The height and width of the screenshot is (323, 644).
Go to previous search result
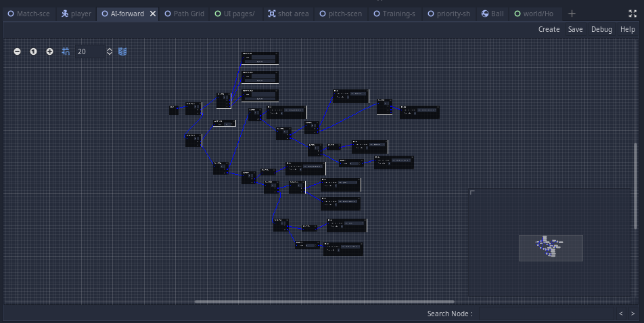tap(620, 314)
